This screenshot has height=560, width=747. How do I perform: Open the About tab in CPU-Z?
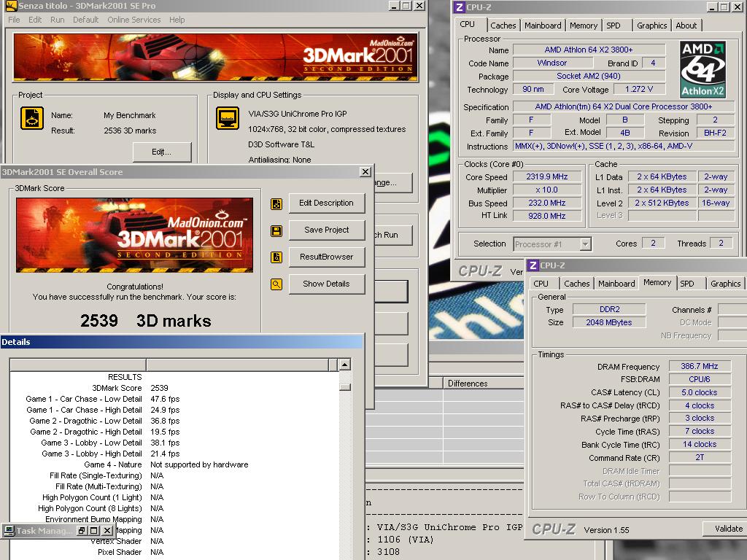686,26
